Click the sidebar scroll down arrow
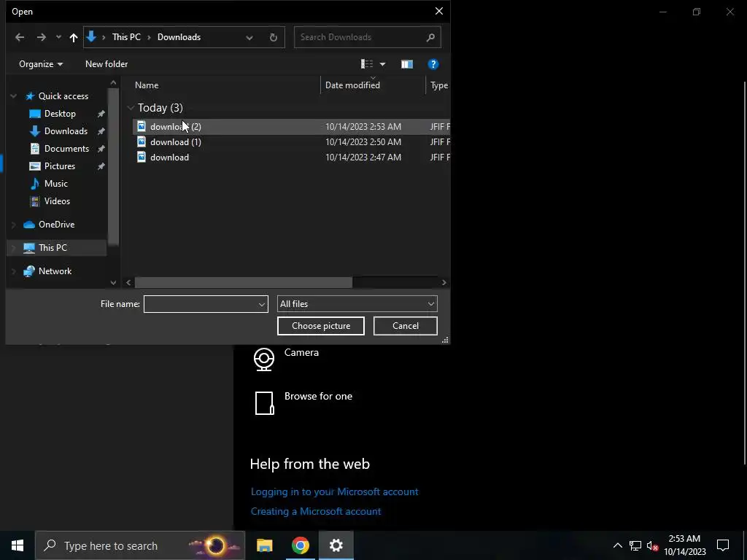Screen dimensions: 747x560 [x=113, y=282]
